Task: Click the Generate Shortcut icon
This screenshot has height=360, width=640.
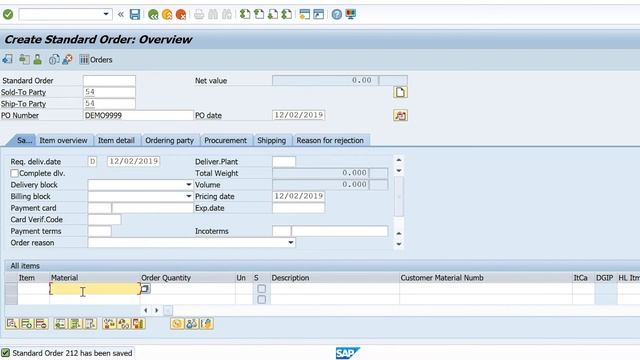Action: tap(319, 15)
